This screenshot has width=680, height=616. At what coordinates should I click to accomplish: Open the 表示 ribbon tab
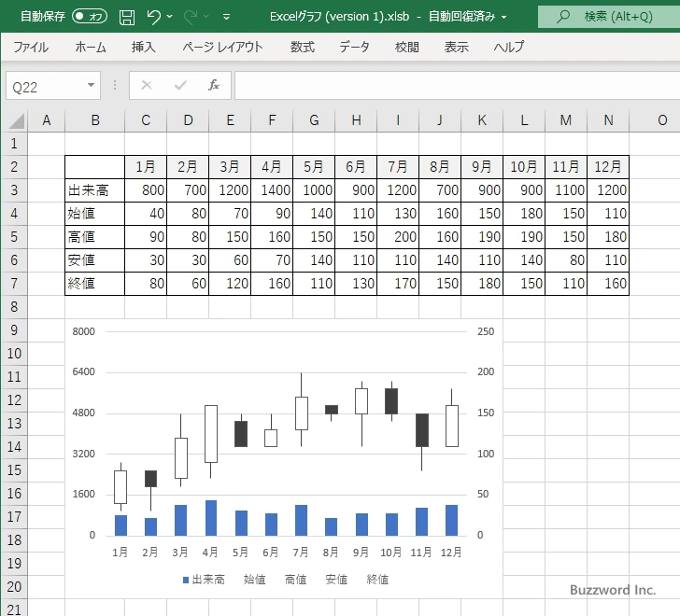coord(456,47)
